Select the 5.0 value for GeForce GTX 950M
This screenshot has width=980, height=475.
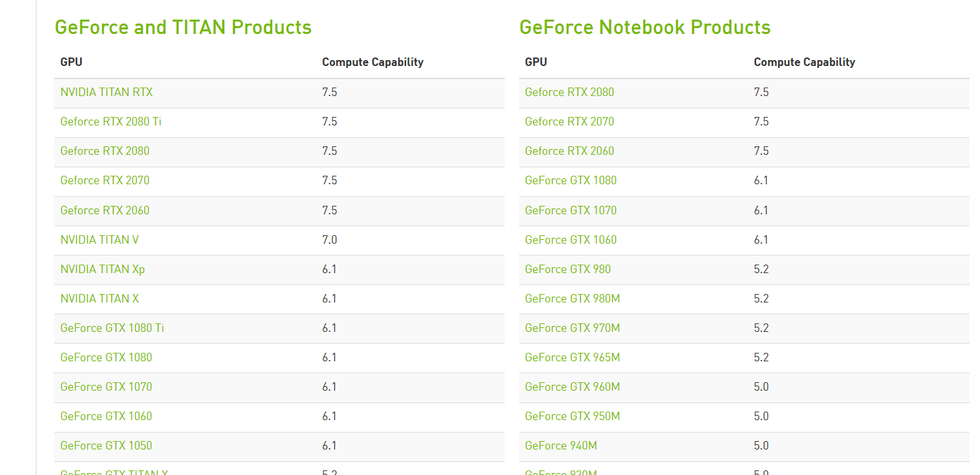(761, 416)
